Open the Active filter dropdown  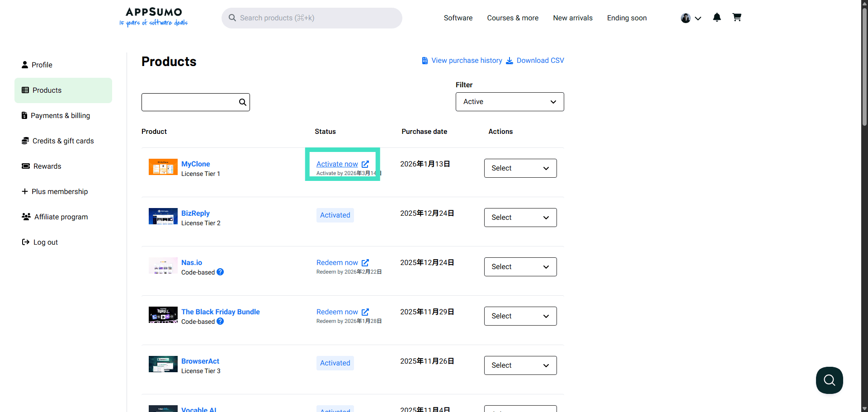[509, 102]
